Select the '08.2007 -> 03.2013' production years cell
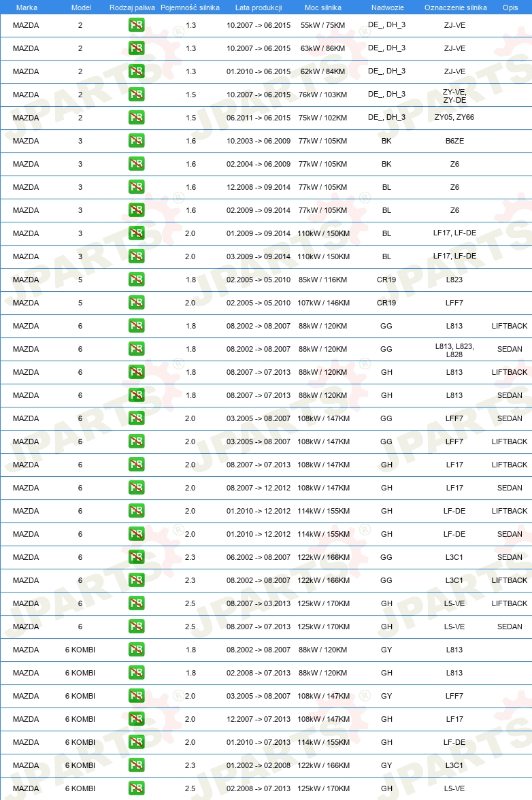Image resolution: width=532 pixels, height=800 pixels. (x=259, y=603)
